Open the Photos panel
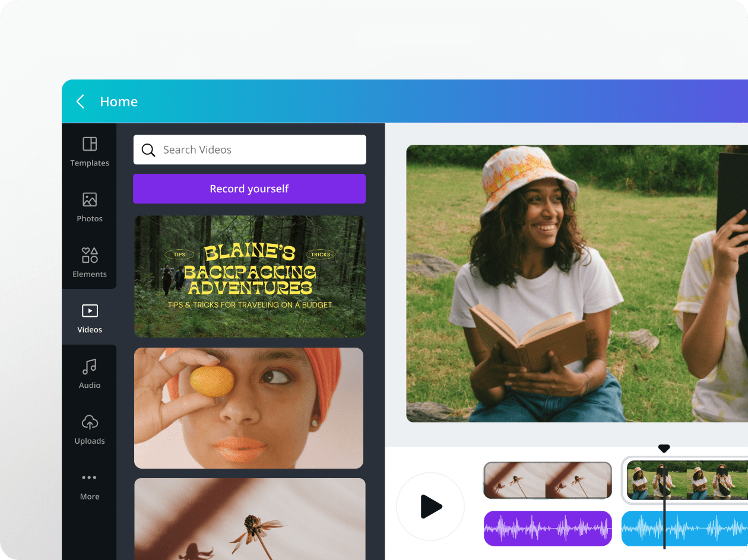The width and height of the screenshot is (748, 560). 89,206
